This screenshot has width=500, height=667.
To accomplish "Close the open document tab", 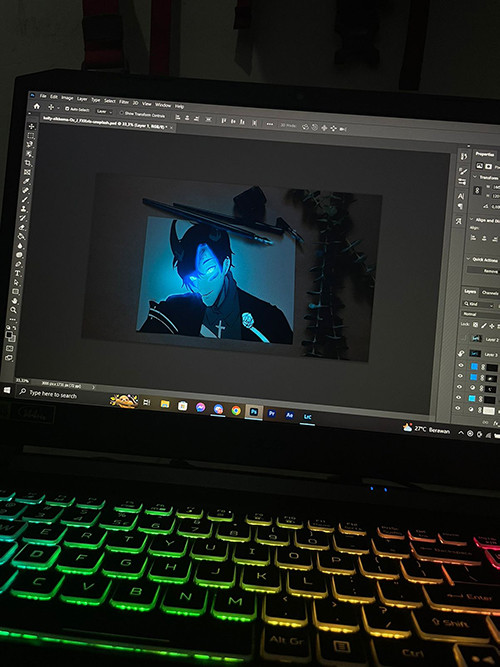I will [x=171, y=127].
